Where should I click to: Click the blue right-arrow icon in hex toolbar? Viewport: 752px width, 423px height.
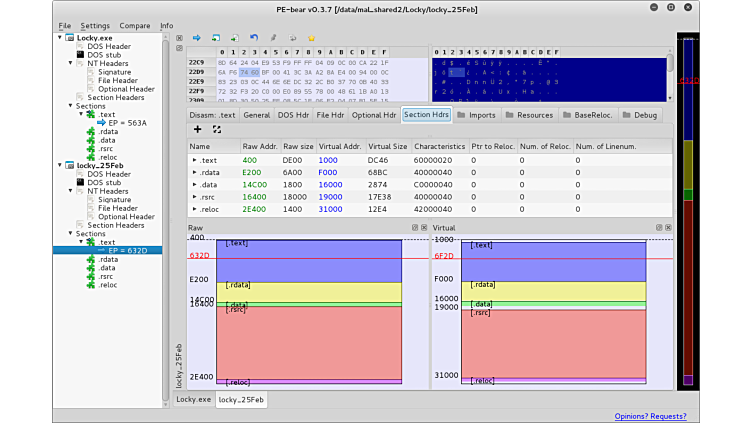coord(197,38)
